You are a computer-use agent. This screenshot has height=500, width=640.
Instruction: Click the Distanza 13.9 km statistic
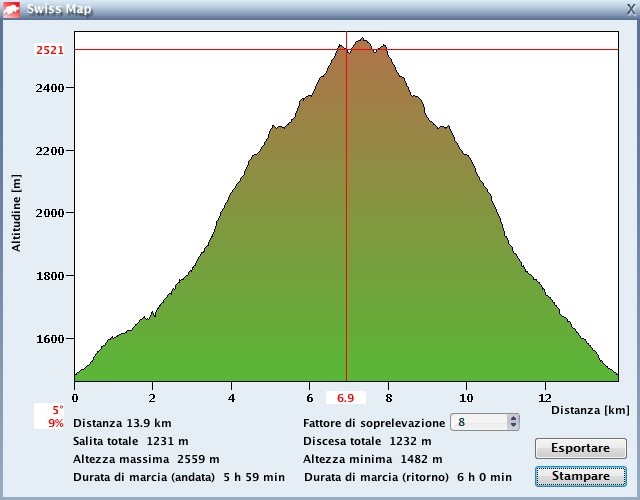coord(122,423)
